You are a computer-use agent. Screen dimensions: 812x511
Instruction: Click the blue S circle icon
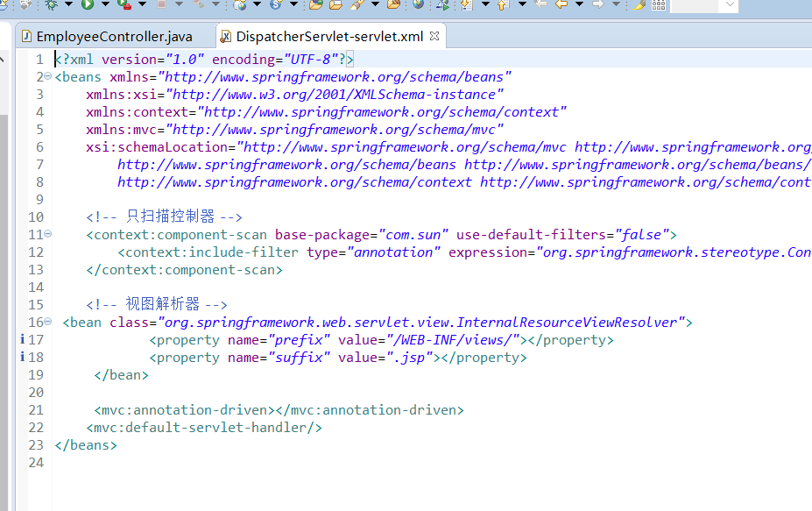(276, 4)
